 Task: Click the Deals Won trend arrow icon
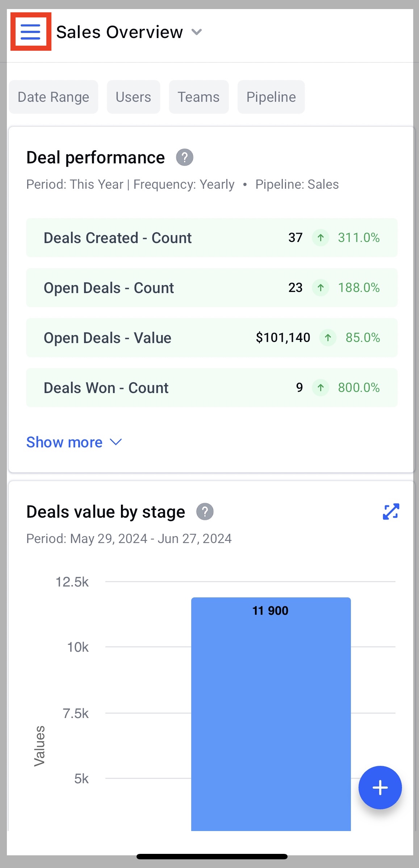click(x=320, y=388)
